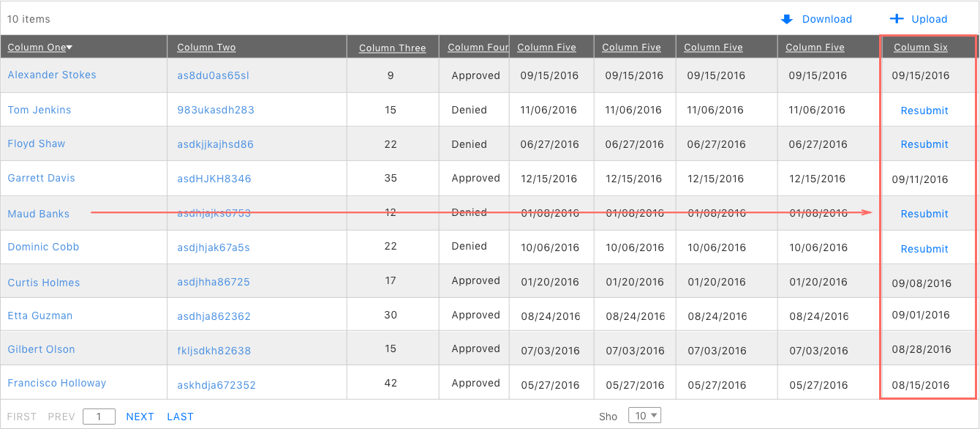Click Resubmit in Dominic Cobb row
The image size is (980, 429).
[x=924, y=249]
